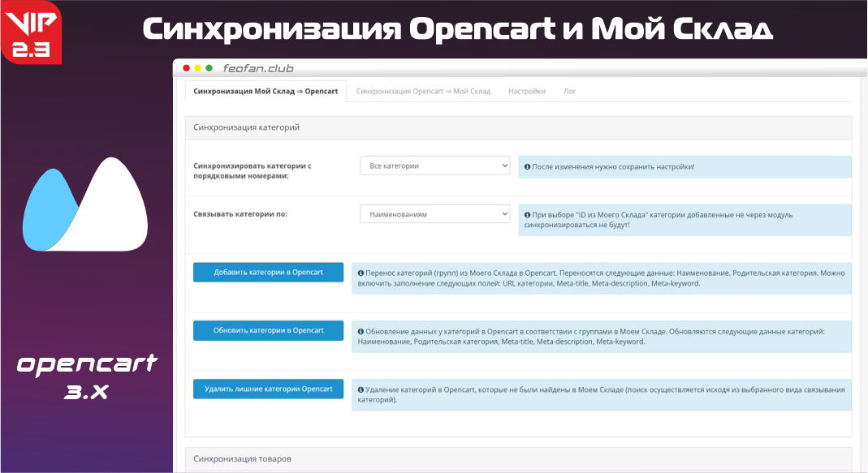Image resolution: width=868 pixels, height=473 pixels.
Task: Open the 'Все категории' dropdown
Action: point(434,166)
